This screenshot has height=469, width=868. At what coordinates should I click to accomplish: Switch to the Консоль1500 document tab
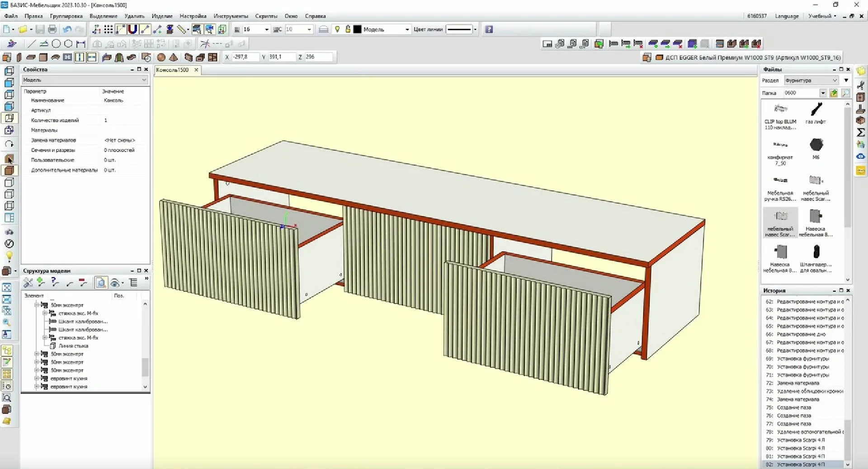(x=172, y=70)
